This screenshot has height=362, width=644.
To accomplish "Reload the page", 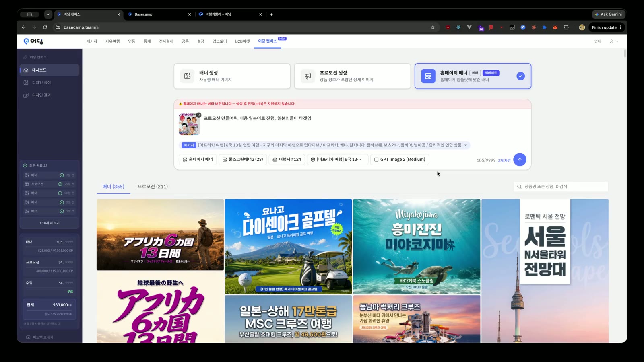I will (x=45, y=27).
